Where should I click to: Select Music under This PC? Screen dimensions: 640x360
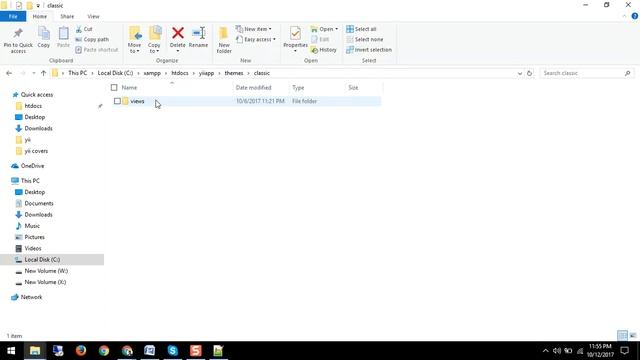pos(32,226)
